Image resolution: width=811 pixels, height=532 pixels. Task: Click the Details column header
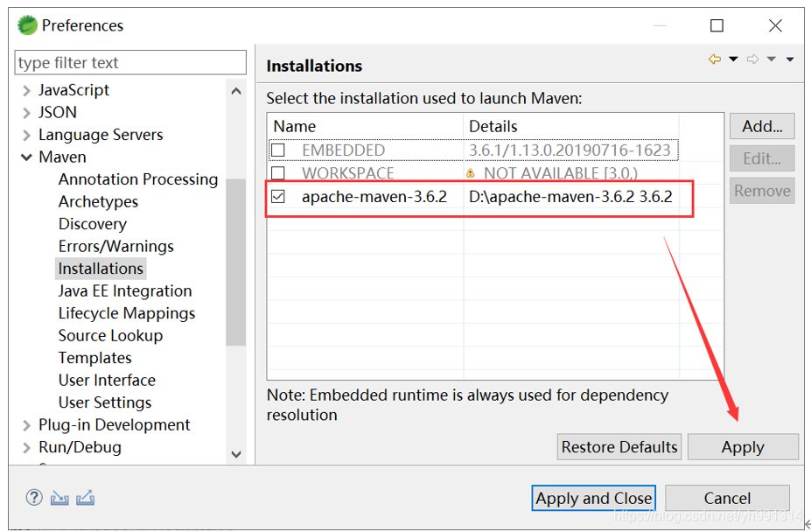pos(571,126)
